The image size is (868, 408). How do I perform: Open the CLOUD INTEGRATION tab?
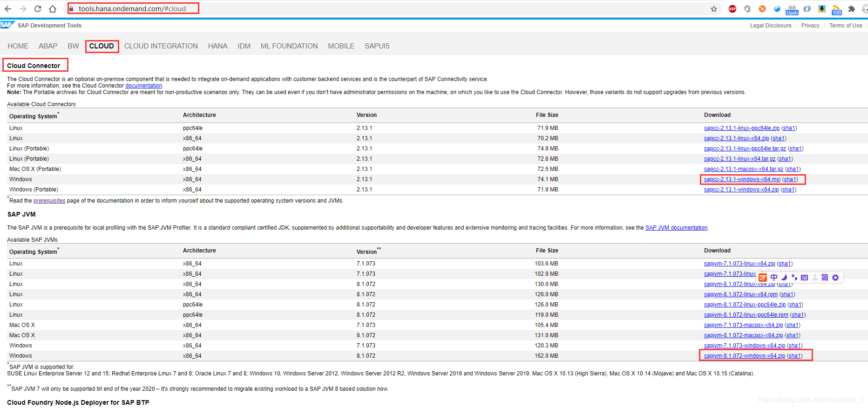pyautogui.click(x=161, y=46)
